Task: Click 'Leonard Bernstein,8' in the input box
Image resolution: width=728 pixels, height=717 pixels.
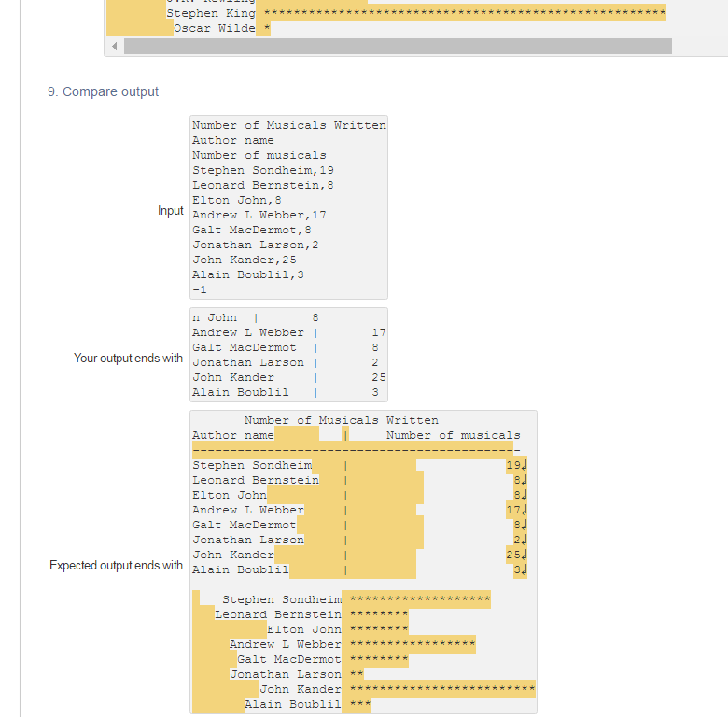Action: tap(263, 185)
